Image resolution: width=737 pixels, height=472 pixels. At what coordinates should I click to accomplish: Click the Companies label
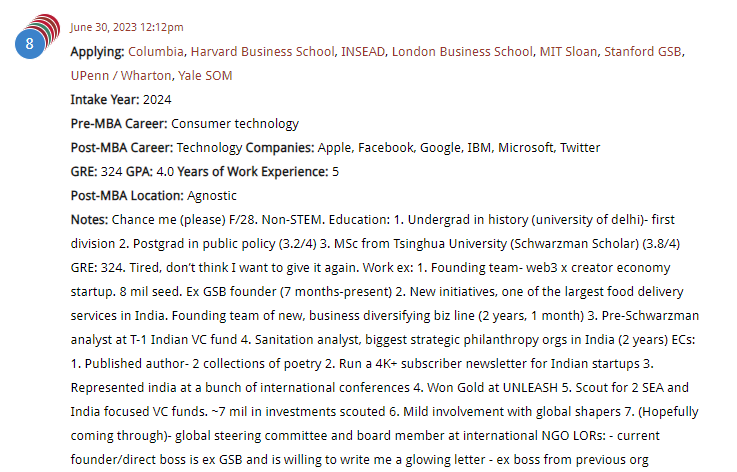coord(280,148)
